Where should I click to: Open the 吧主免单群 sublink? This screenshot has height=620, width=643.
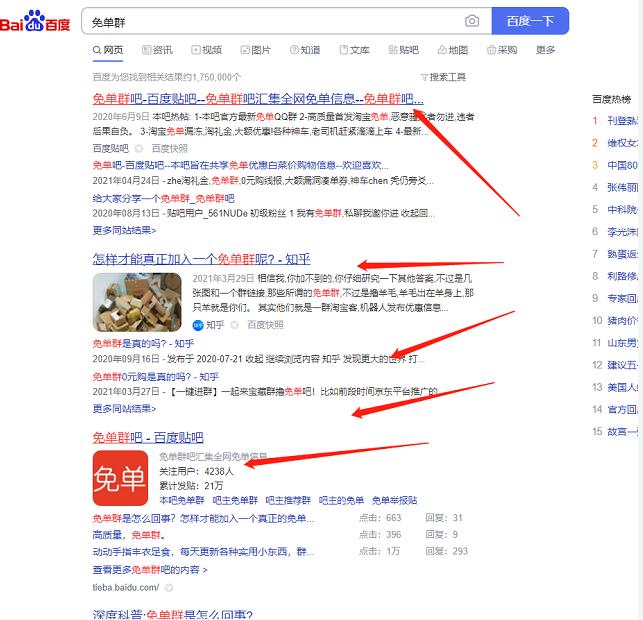click(235, 500)
